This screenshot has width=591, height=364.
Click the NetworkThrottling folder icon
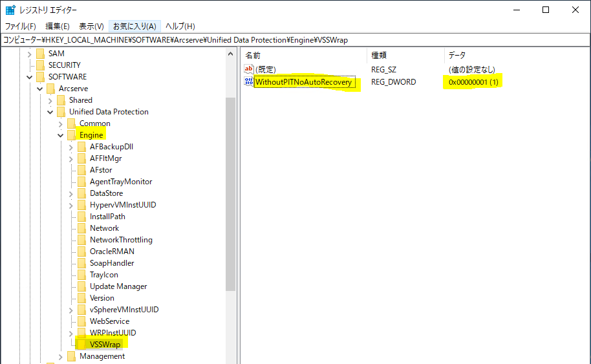tap(81, 240)
